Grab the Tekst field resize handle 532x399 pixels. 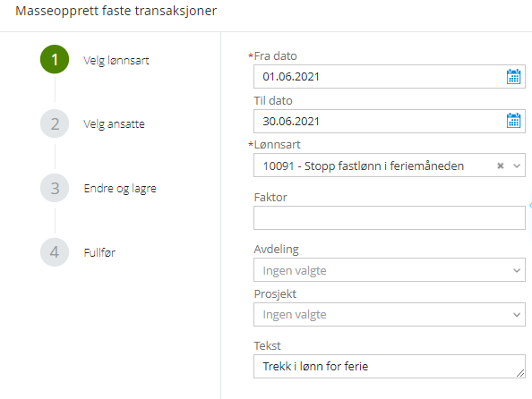(x=520, y=373)
